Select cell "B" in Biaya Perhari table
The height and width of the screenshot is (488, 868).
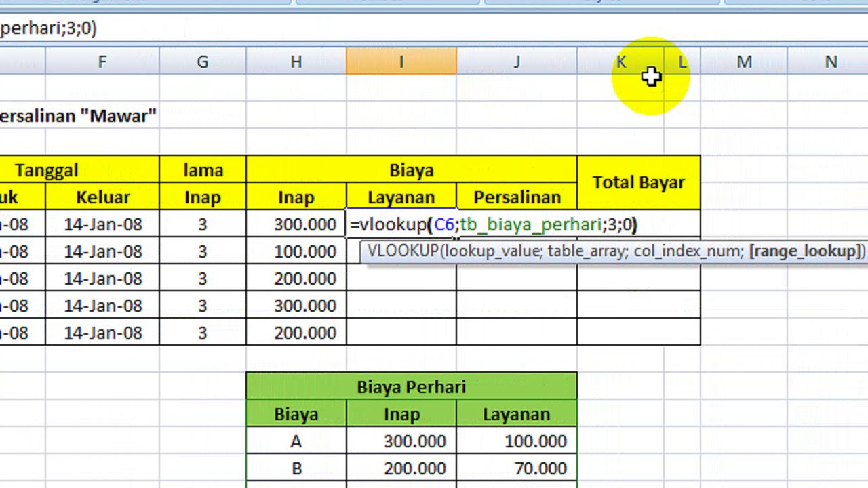tap(296, 468)
